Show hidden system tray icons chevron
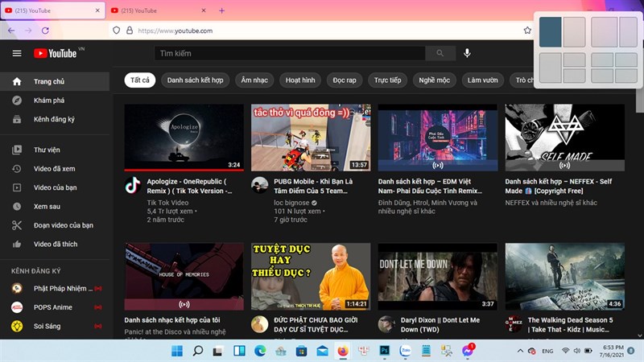Viewport: 644px width, 362px height. tap(521, 352)
